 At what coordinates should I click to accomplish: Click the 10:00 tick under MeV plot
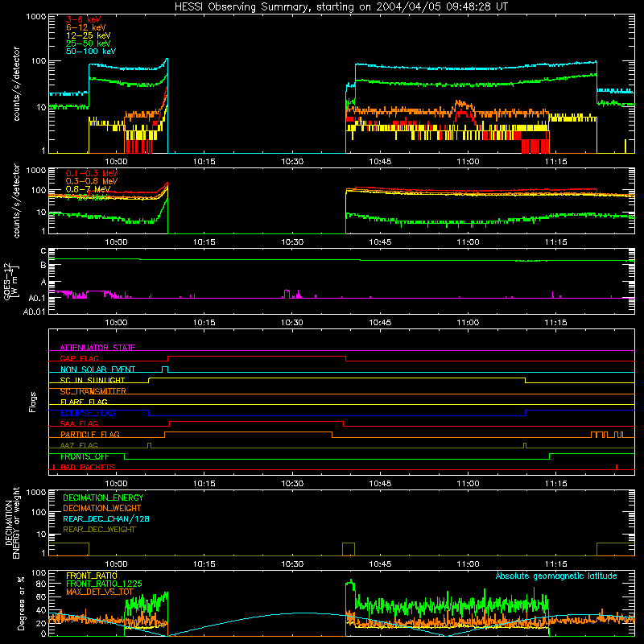(x=116, y=242)
